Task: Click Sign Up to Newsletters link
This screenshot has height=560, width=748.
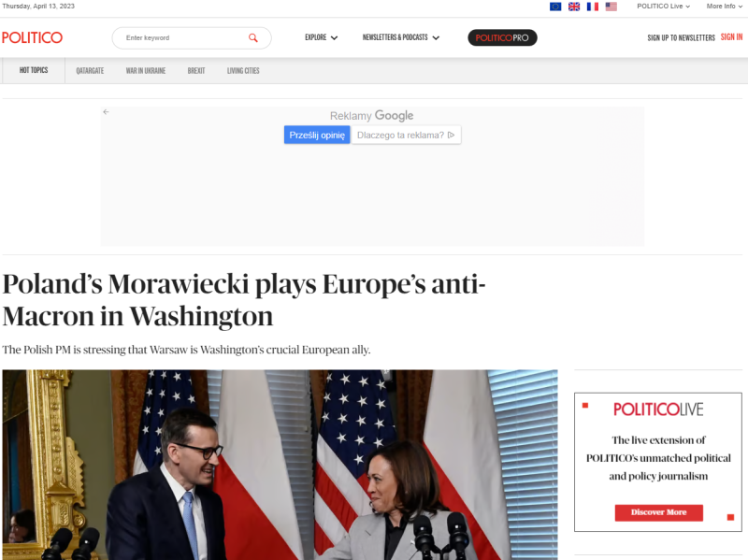Action: pos(681,37)
